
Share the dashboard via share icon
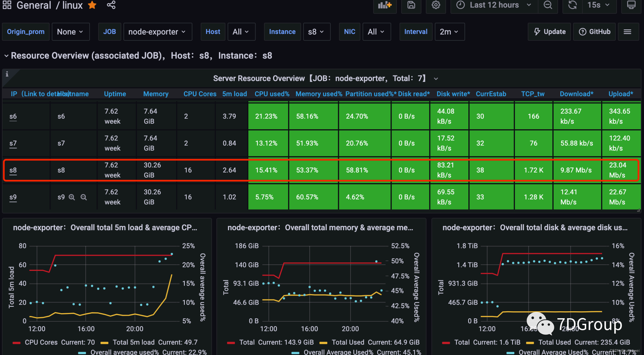click(111, 5)
